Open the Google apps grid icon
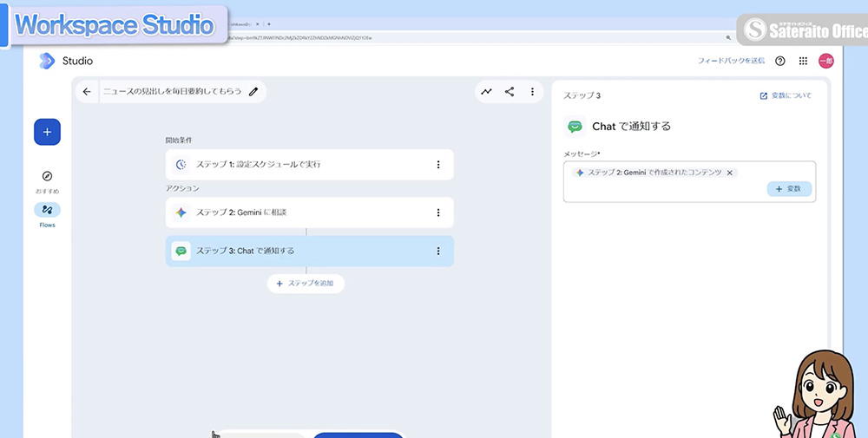 [x=803, y=62]
